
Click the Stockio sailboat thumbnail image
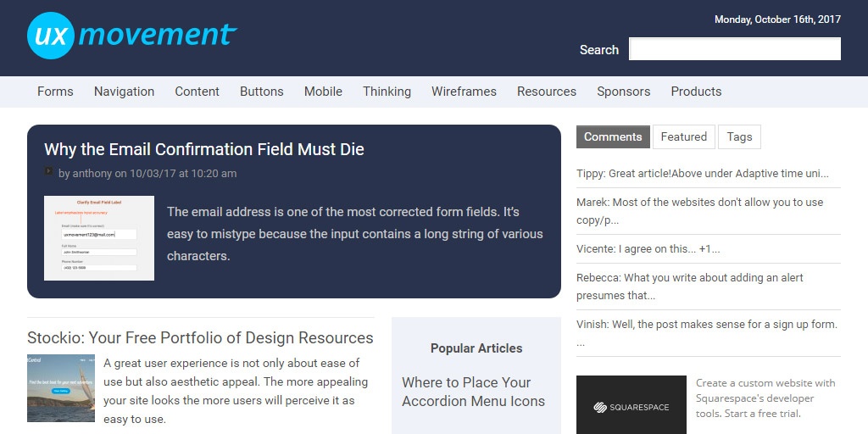coord(61,388)
